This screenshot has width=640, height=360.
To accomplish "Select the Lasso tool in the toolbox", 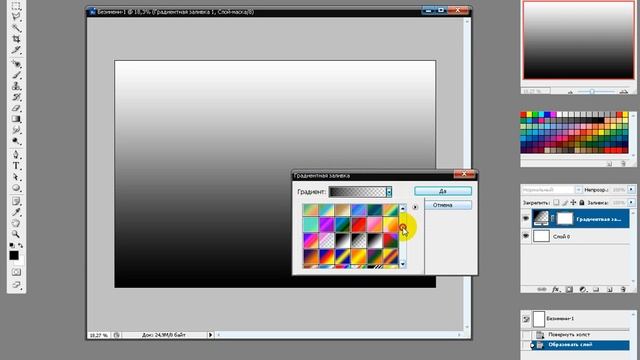I will [x=16, y=17].
